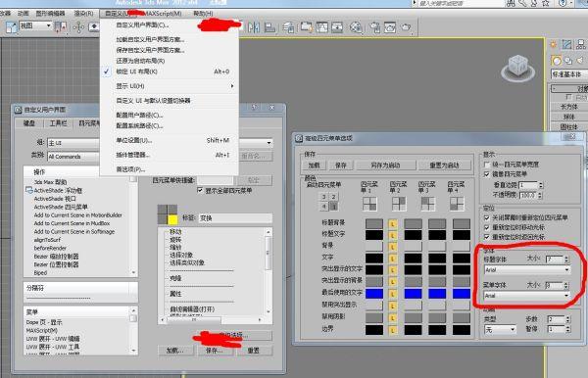Switch to the 键盘 tab
The image size is (588, 378).
[29, 123]
